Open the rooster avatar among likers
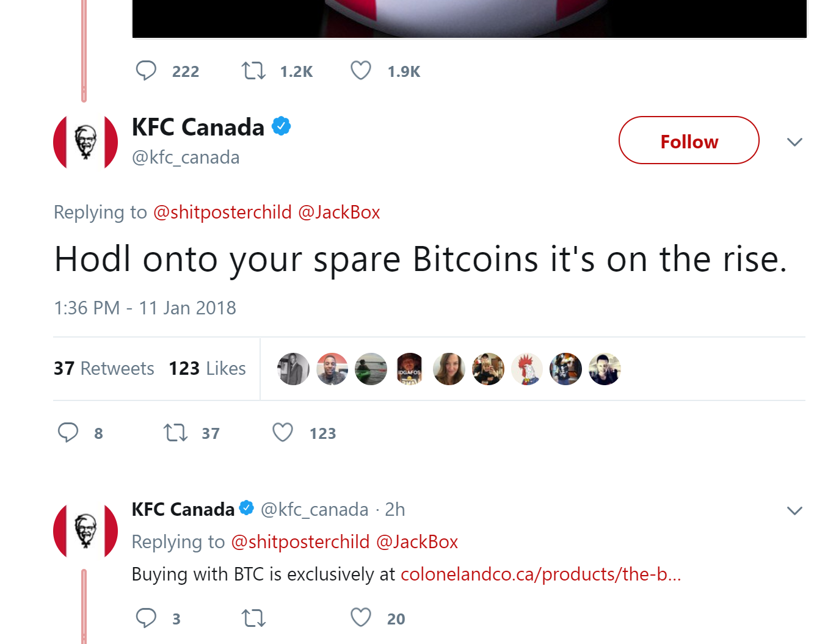 coord(527,369)
